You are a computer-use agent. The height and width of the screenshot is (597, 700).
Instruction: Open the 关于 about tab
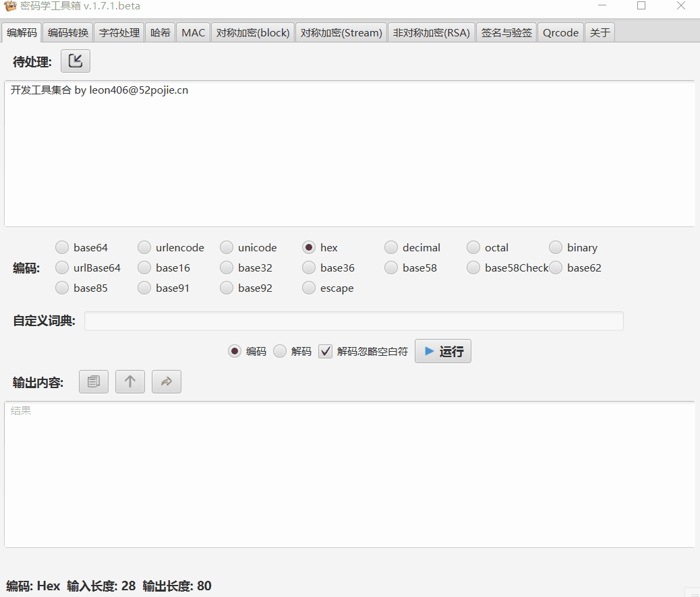click(600, 32)
